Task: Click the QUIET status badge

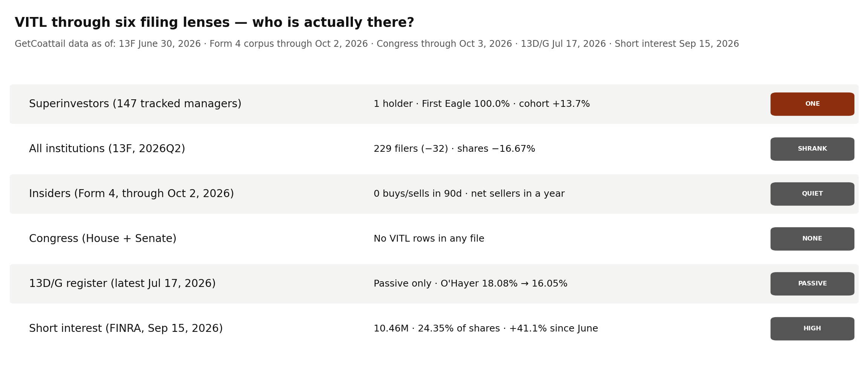Action: (x=812, y=194)
